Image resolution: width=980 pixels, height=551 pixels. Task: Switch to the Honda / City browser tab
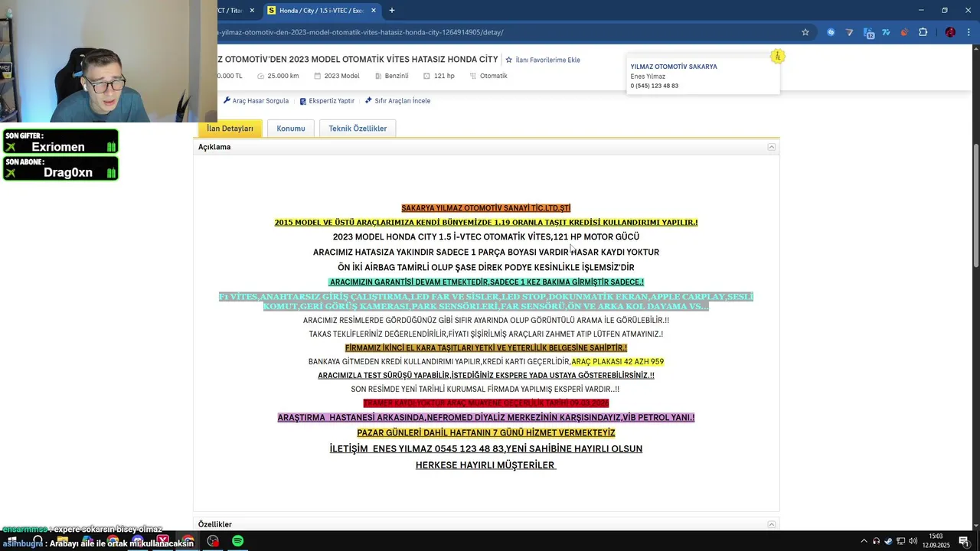(x=322, y=11)
